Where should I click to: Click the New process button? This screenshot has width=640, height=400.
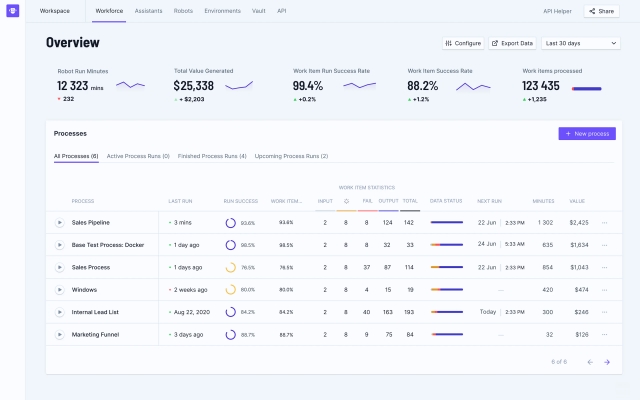[x=586, y=133]
